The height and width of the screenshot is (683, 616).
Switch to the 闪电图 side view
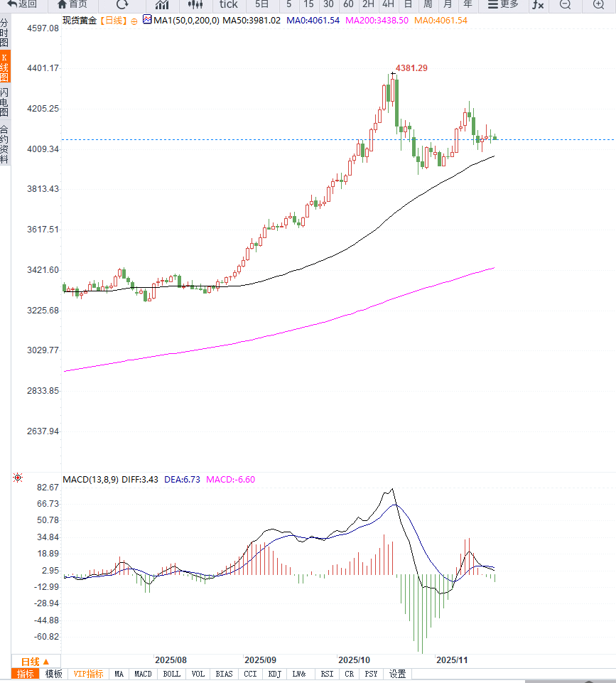point(5,102)
